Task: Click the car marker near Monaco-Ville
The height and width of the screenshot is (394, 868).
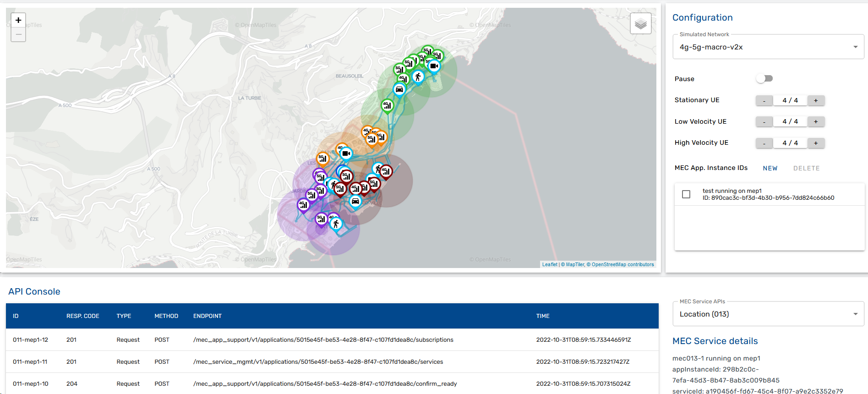Action: pos(355,201)
